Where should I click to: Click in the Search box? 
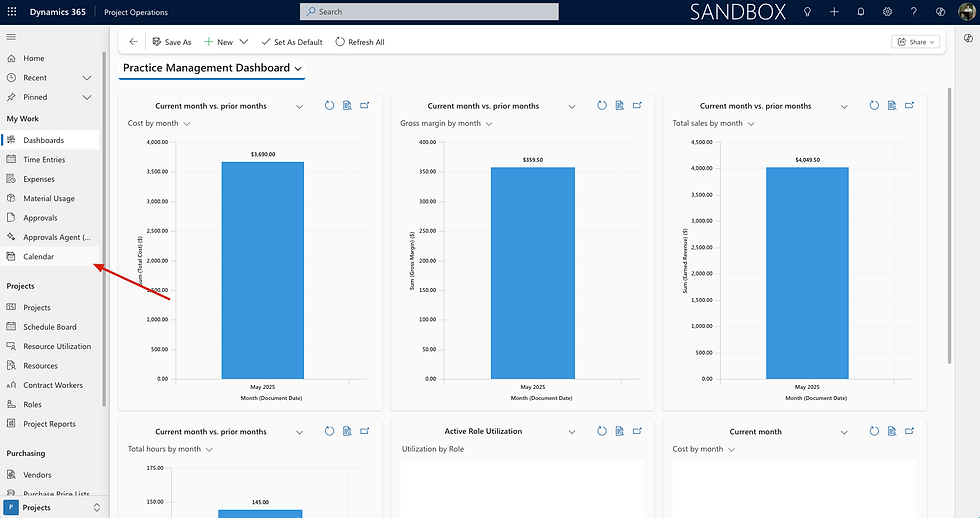(429, 12)
